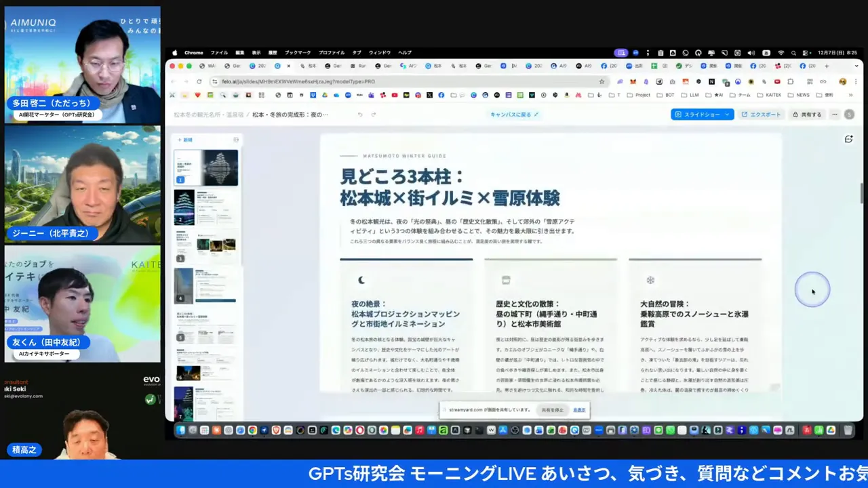
Task: Stop screen sharing via 共有を停止
Action: click(x=552, y=409)
